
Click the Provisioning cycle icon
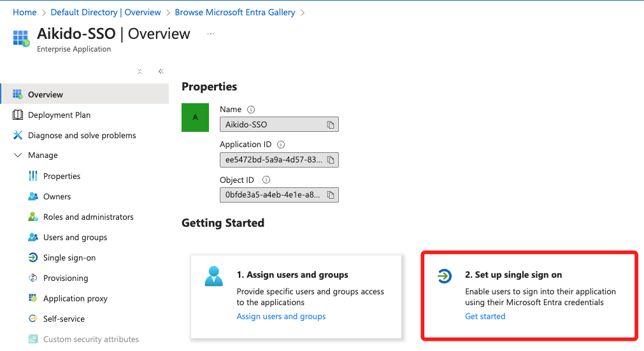pyautogui.click(x=33, y=278)
